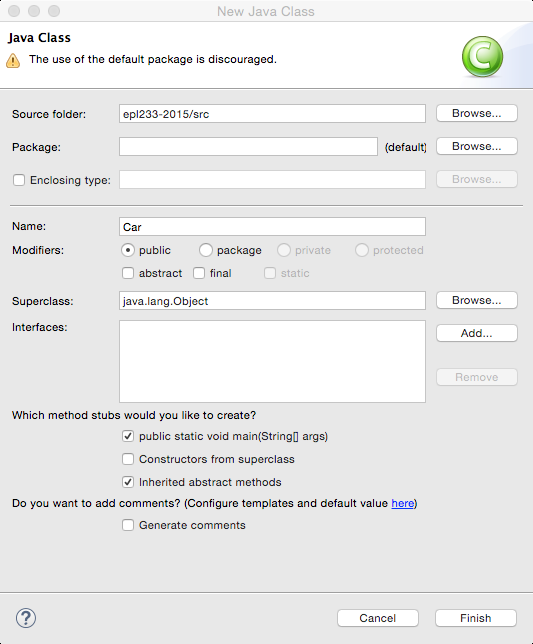Select the public modifier radio button
Screen dimensions: 533x644
pos(128,250)
